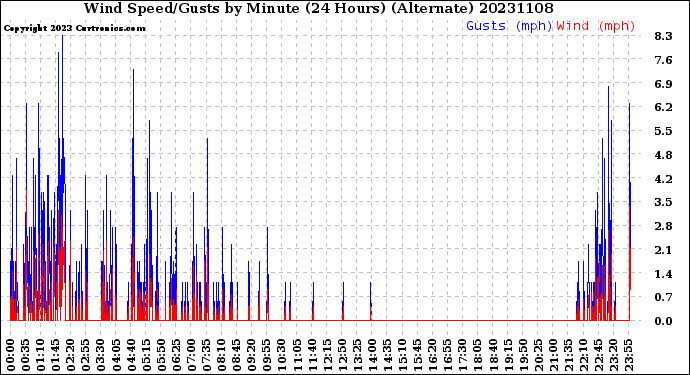This screenshot has height=375, width=690.
Task: Click the 0.7 y-axis value
Action: coord(663,298)
